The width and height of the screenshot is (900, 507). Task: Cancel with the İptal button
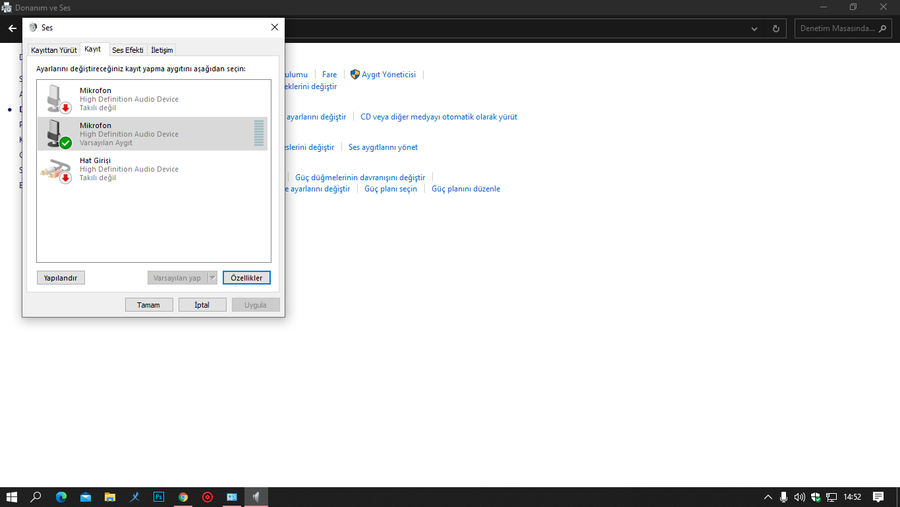click(x=202, y=305)
